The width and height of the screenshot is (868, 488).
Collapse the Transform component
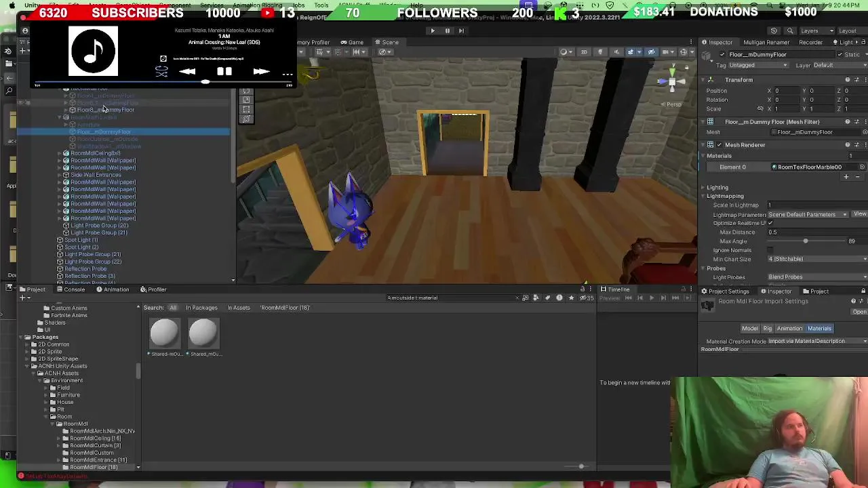click(703, 80)
